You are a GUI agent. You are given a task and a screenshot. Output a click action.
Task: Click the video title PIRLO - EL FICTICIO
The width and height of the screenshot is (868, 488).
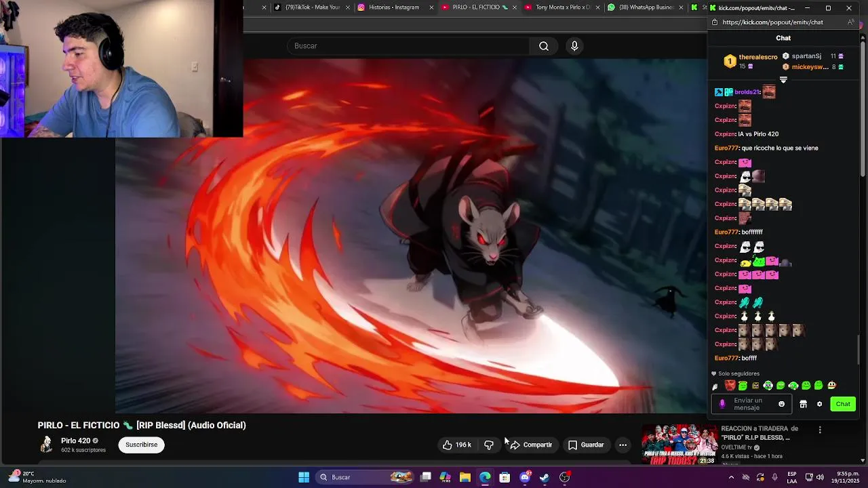point(142,425)
